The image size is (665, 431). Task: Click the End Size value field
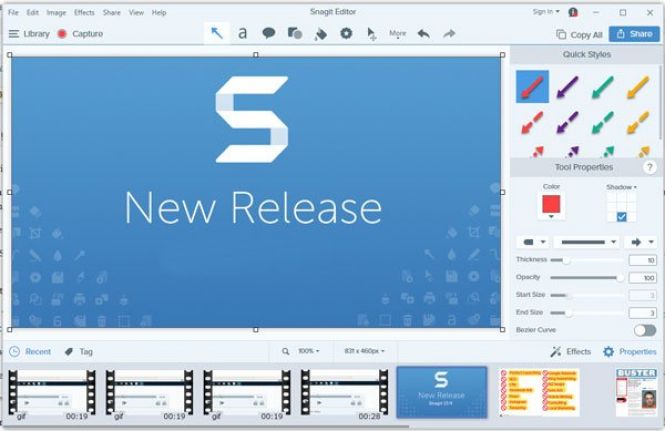[643, 313]
